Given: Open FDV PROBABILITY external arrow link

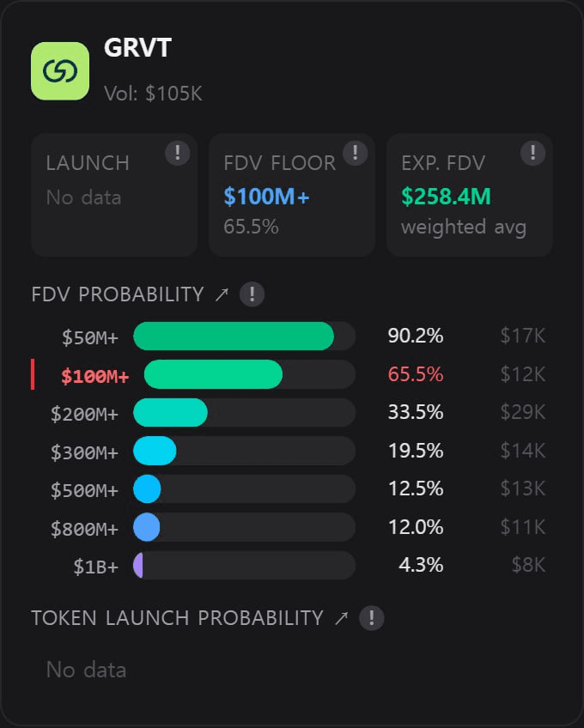Looking at the screenshot, I should [222, 294].
